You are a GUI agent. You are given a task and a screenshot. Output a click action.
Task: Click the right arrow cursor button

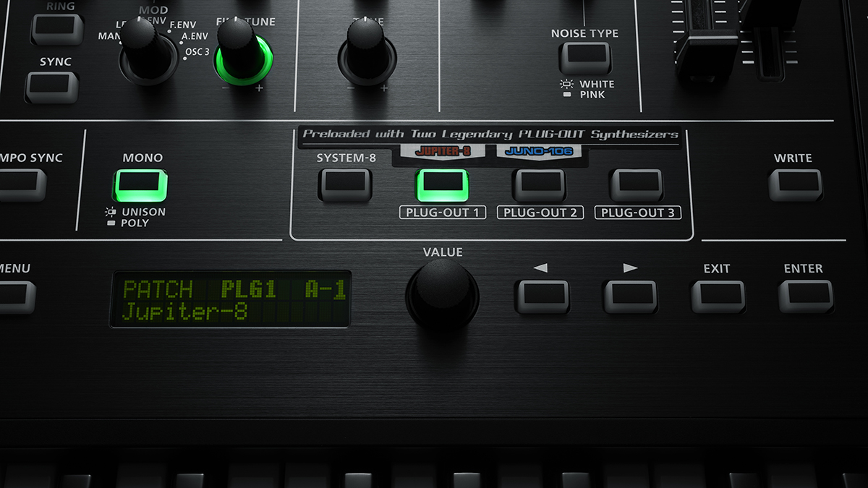coord(630,296)
